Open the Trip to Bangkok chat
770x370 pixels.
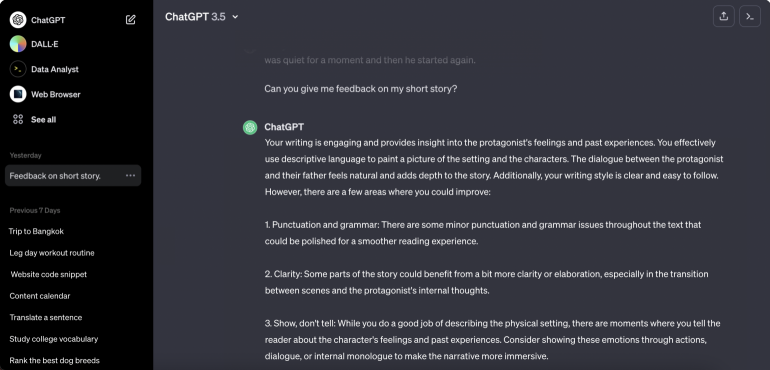coord(36,231)
